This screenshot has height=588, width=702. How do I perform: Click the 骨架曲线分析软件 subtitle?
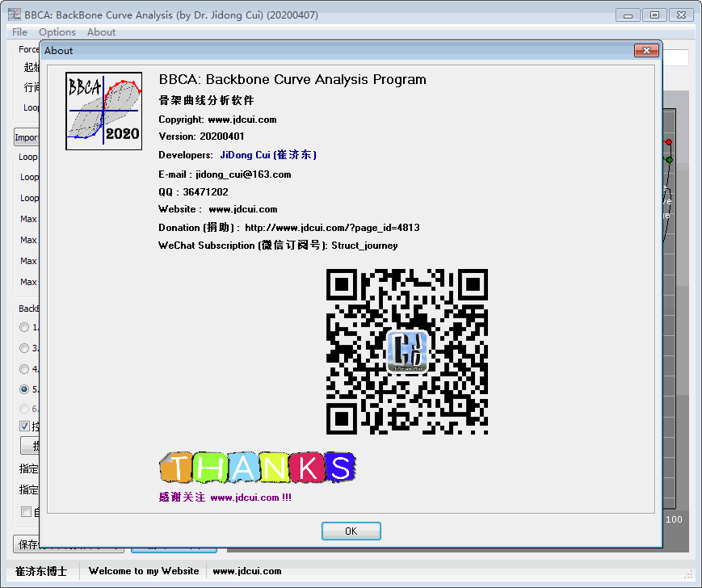[x=206, y=100]
